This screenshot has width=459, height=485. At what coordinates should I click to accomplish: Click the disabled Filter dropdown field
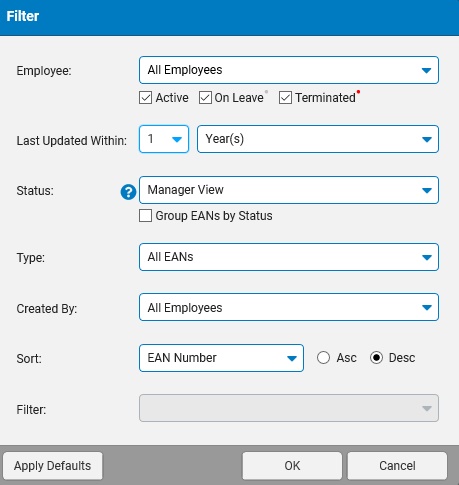[289, 408]
